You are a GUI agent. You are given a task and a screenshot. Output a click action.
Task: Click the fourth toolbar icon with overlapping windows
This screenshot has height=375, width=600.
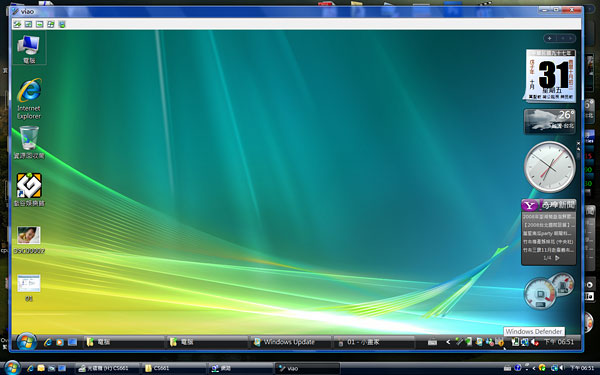pyautogui.click(x=51, y=24)
